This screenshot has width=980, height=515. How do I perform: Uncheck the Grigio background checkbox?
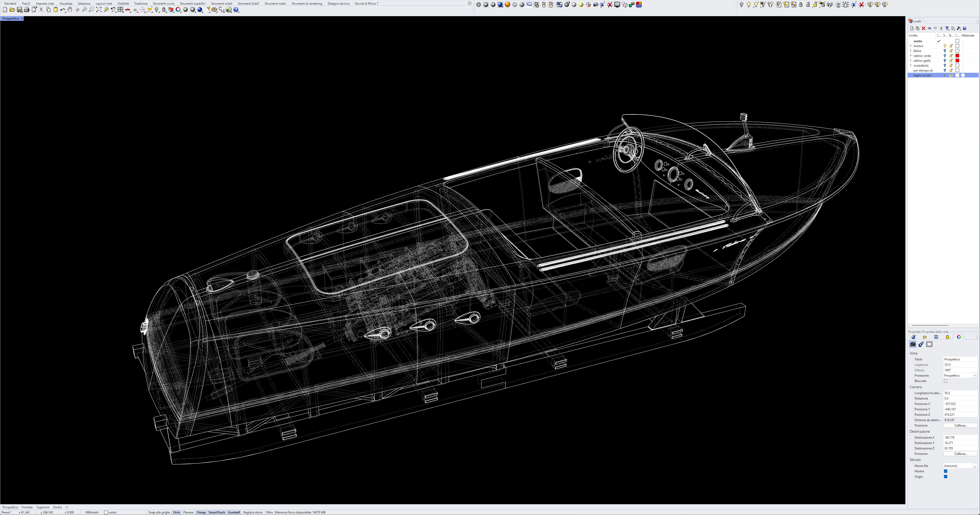945,477
